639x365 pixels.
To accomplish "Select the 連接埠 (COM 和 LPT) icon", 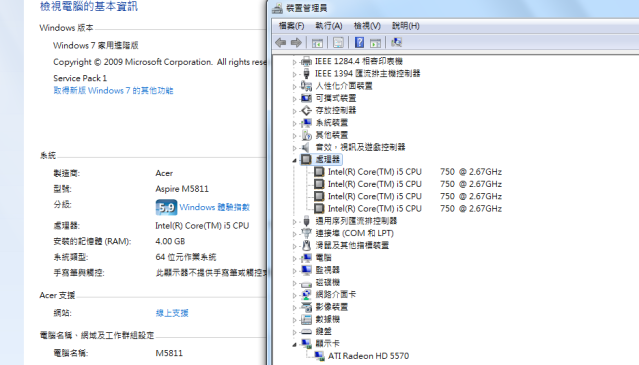I will pyautogui.click(x=306, y=233).
